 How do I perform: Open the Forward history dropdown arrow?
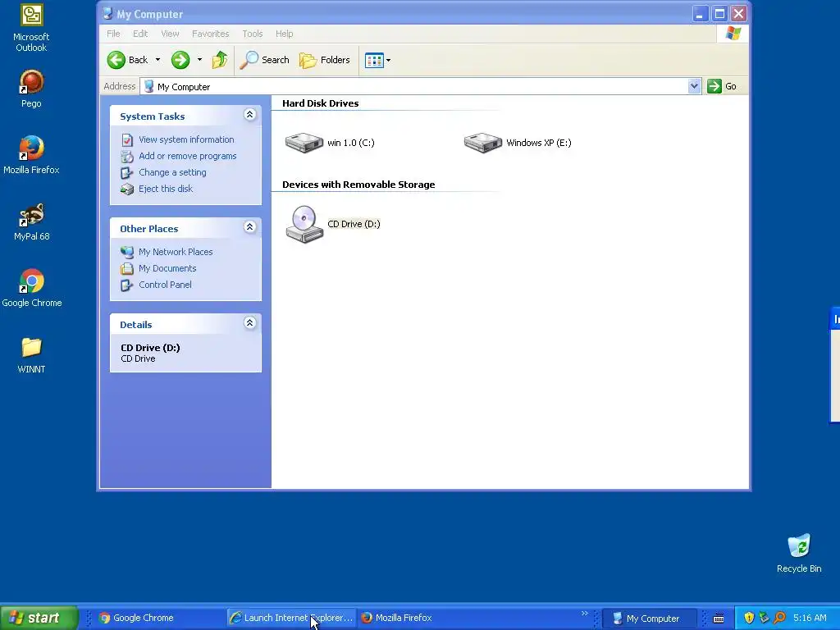199,60
